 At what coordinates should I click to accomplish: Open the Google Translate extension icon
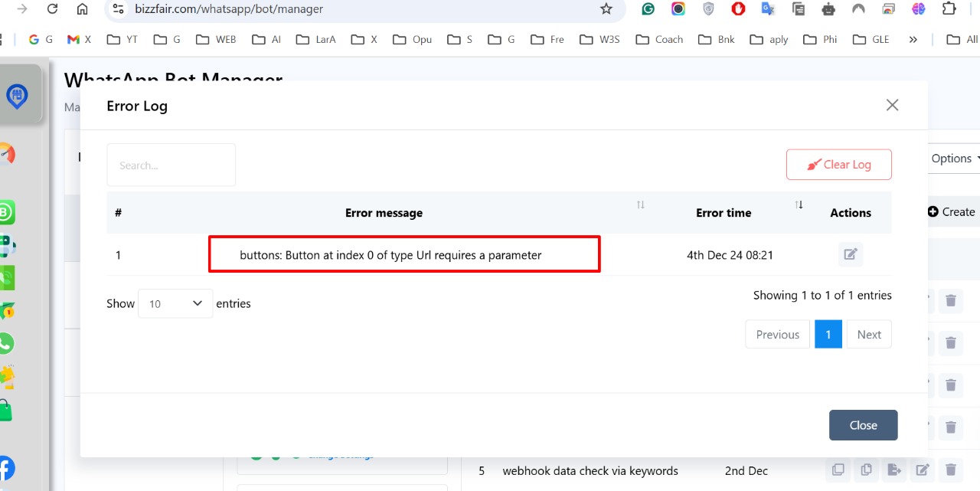point(768,9)
